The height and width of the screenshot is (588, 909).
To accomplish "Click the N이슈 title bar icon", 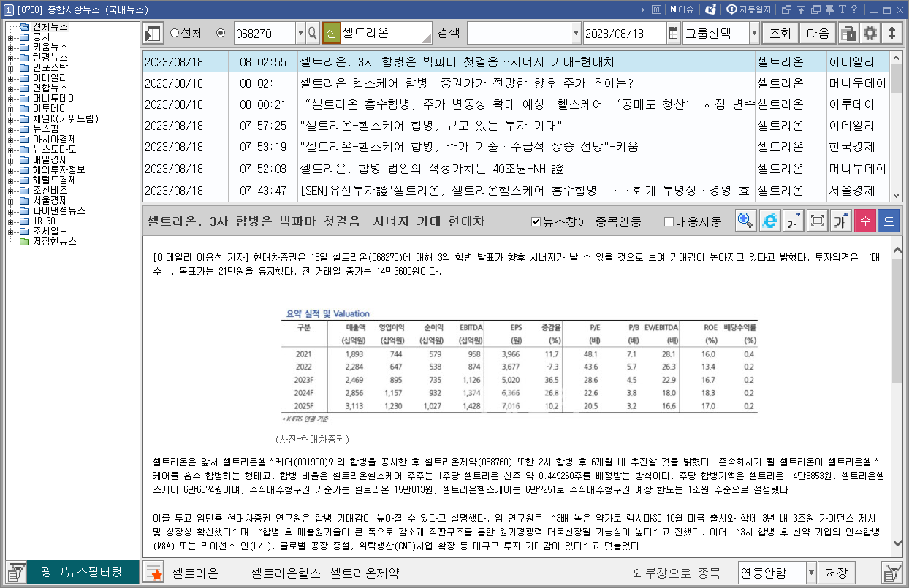I will click(x=681, y=9).
